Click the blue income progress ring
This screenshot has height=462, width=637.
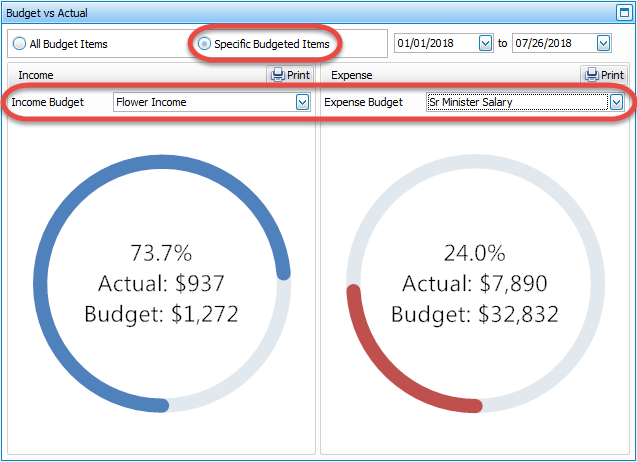click(x=42, y=330)
